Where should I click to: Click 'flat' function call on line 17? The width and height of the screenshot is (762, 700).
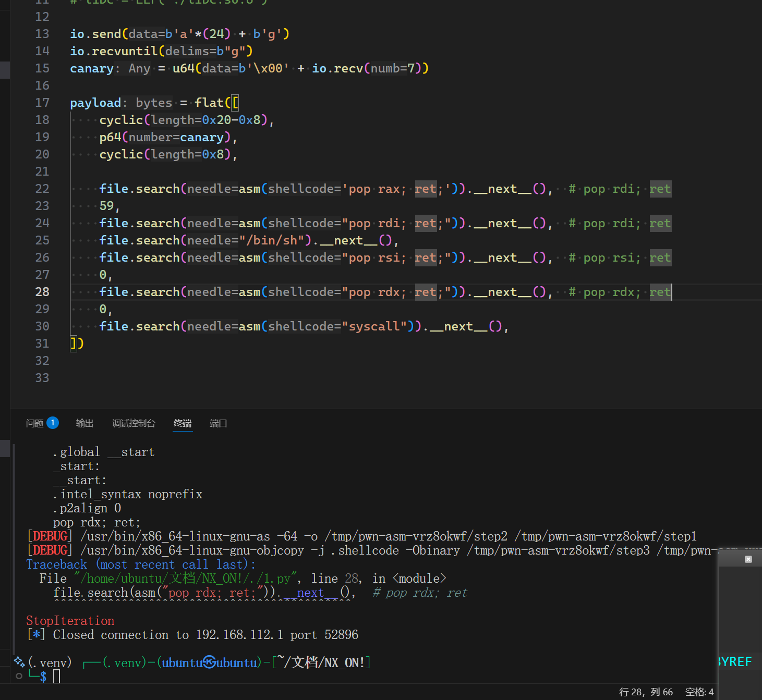click(x=209, y=103)
